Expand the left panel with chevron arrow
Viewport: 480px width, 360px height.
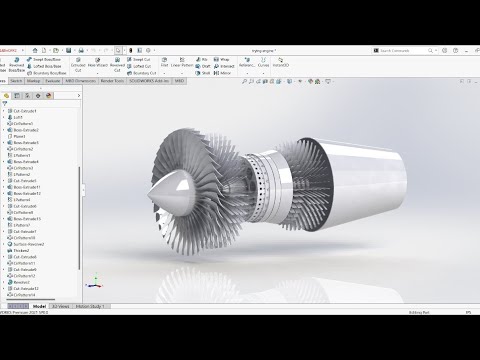click(79, 96)
